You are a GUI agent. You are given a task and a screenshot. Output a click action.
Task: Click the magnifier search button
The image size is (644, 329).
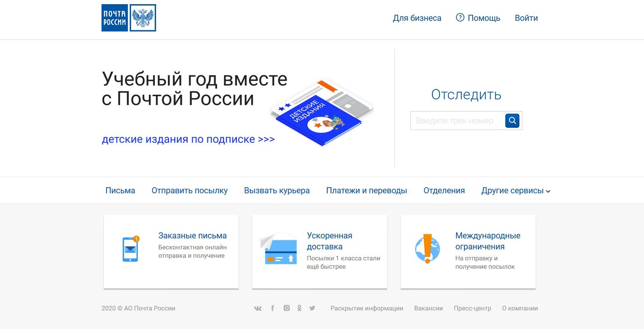(512, 121)
